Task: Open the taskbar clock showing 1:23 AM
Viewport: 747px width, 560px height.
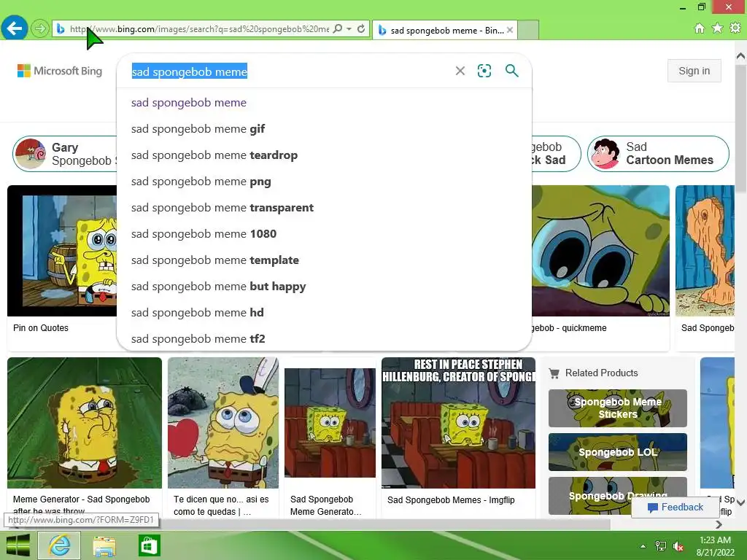Action: pyautogui.click(x=715, y=546)
